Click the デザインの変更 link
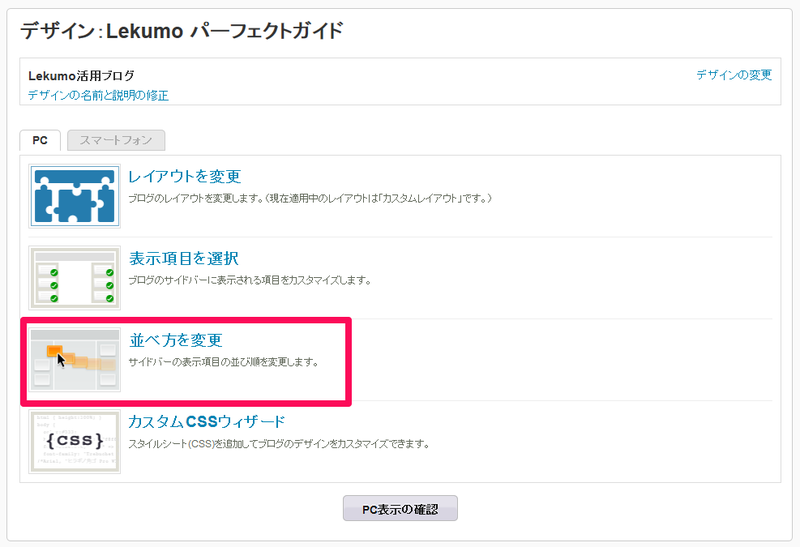 (734, 75)
